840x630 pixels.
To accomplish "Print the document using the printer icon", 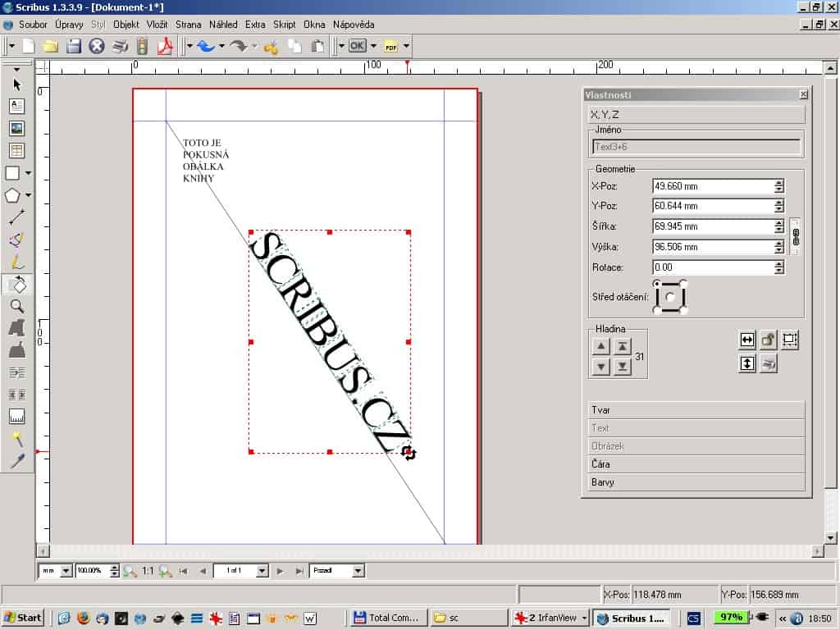I will [120, 47].
